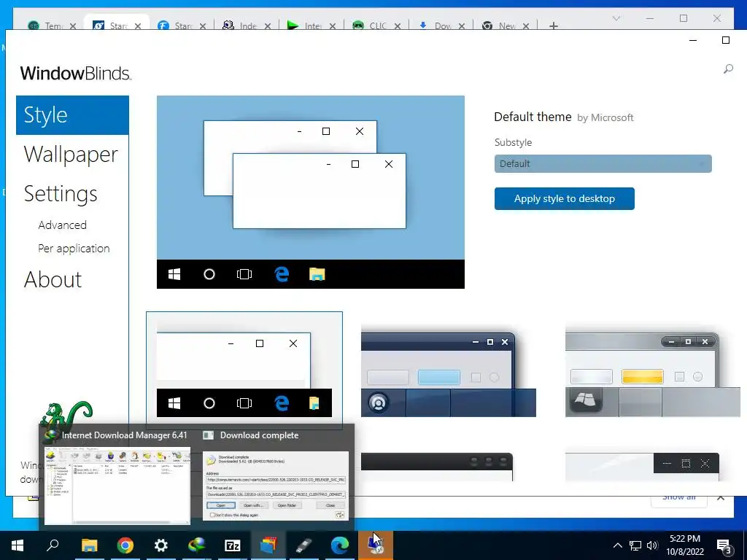Select the Default theme style thumbnail
Image resolution: width=747 pixels, height=560 pixels.
click(244, 369)
